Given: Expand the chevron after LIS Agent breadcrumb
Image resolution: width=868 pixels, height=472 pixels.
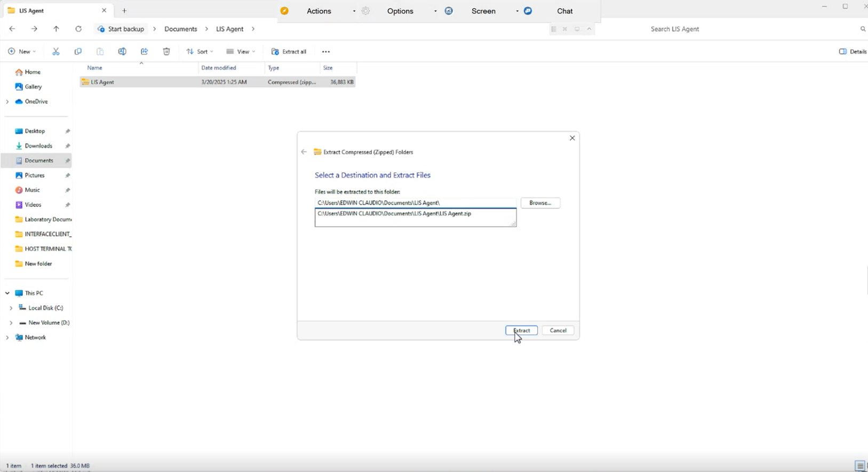Looking at the screenshot, I should [x=253, y=29].
